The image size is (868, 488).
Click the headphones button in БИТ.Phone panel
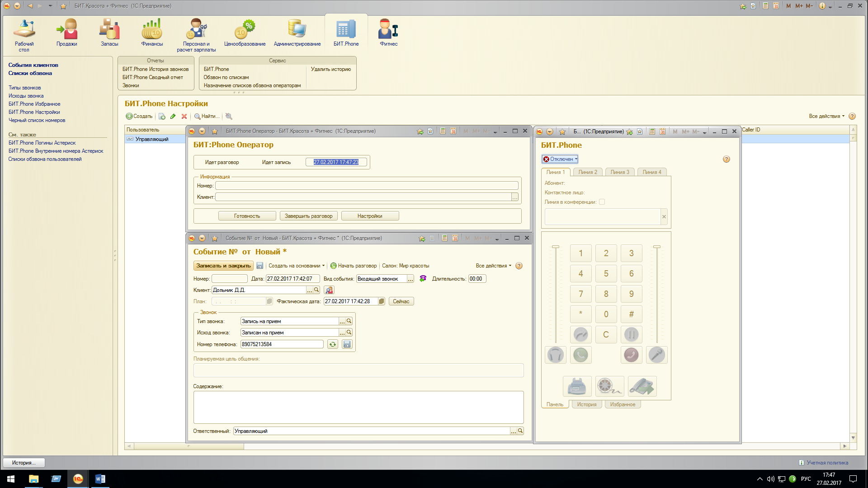coord(556,355)
